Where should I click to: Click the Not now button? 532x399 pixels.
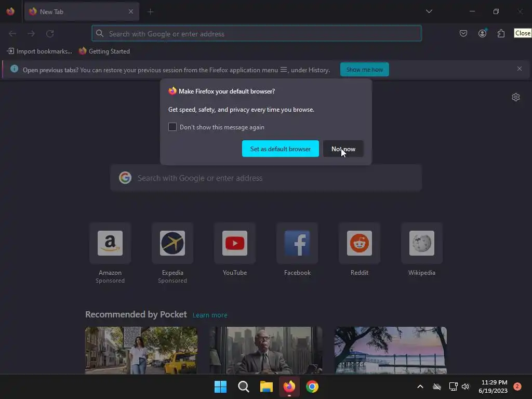pyautogui.click(x=343, y=149)
